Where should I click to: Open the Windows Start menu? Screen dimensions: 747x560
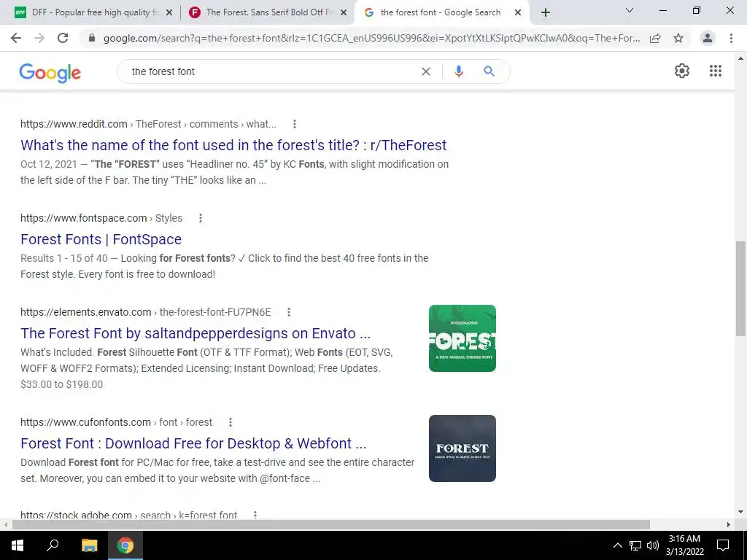click(x=18, y=545)
